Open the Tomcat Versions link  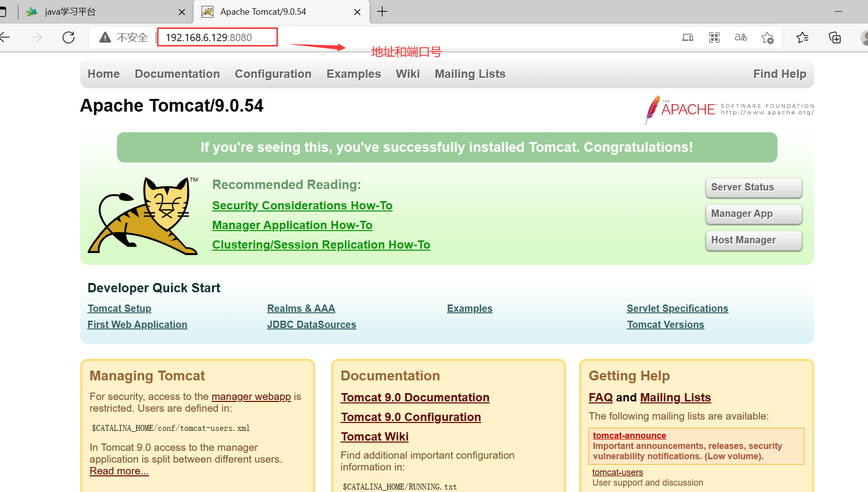click(x=665, y=325)
